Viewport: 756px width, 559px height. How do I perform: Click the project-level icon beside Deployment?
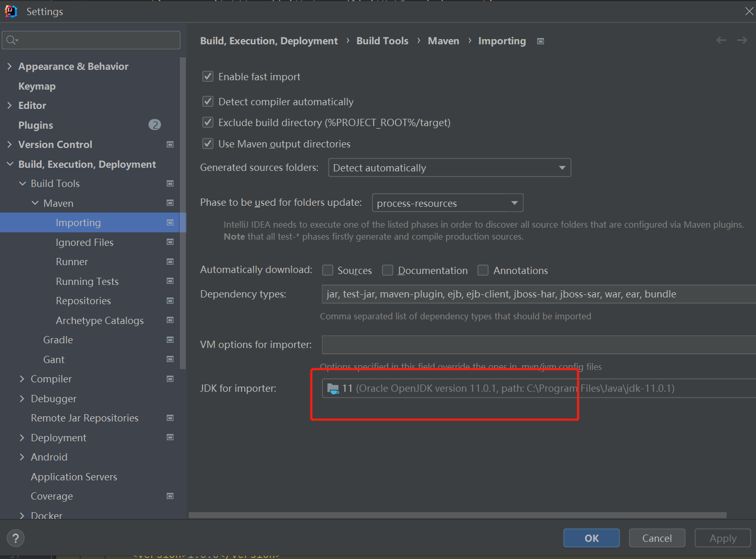(x=170, y=437)
